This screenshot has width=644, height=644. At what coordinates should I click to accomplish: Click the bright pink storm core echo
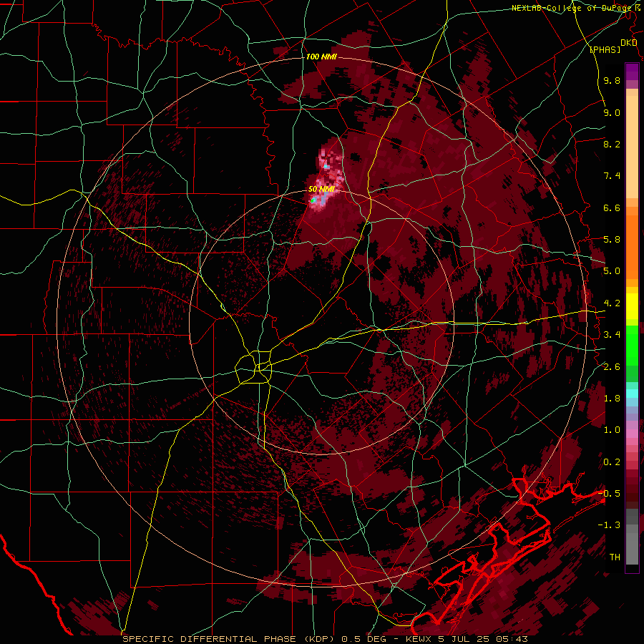coord(326,181)
